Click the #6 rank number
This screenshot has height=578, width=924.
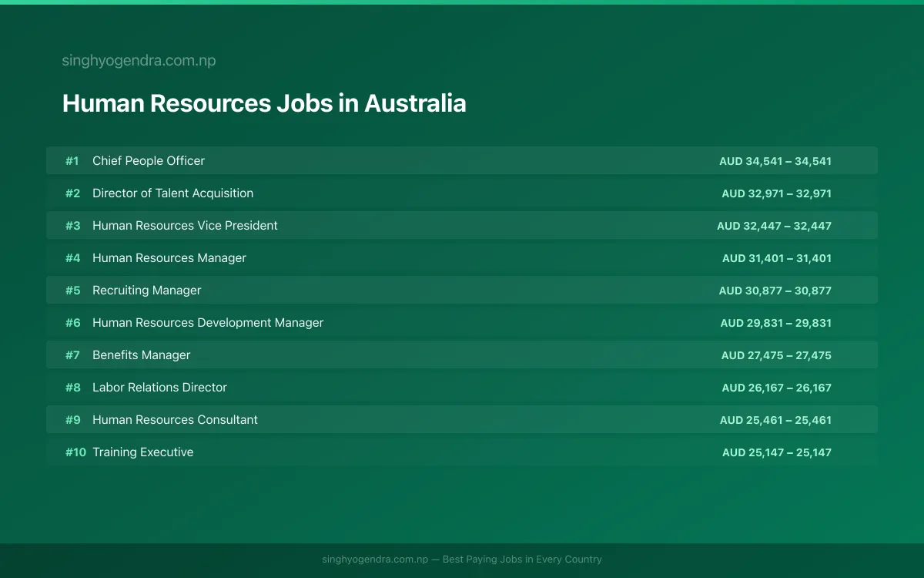[x=72, y=323]
